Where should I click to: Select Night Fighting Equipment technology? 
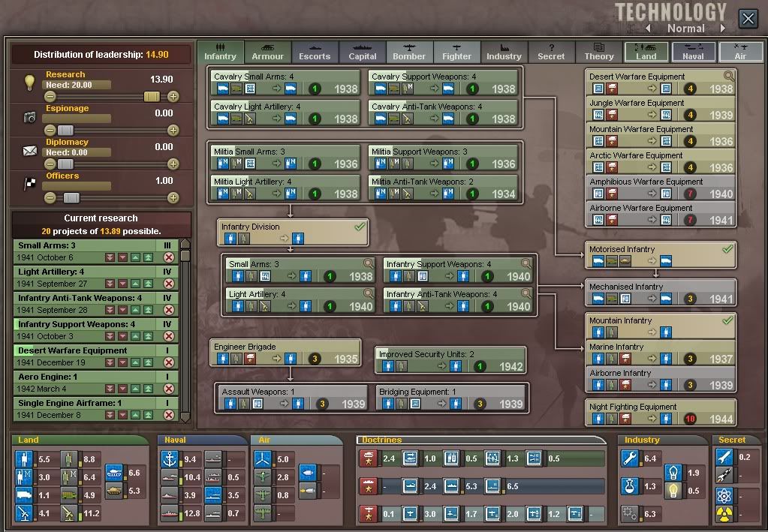click(660, 413)
